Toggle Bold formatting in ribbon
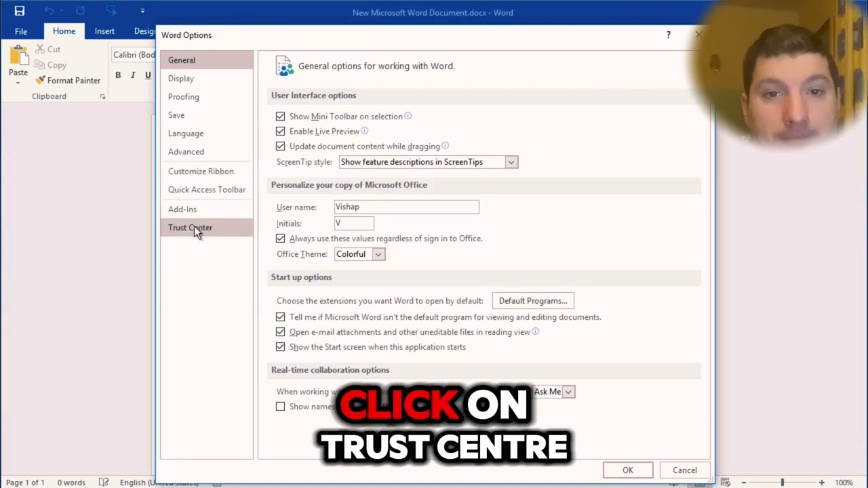Image resolution: width=868 pixels, height=488 pixels. [118, 75]
